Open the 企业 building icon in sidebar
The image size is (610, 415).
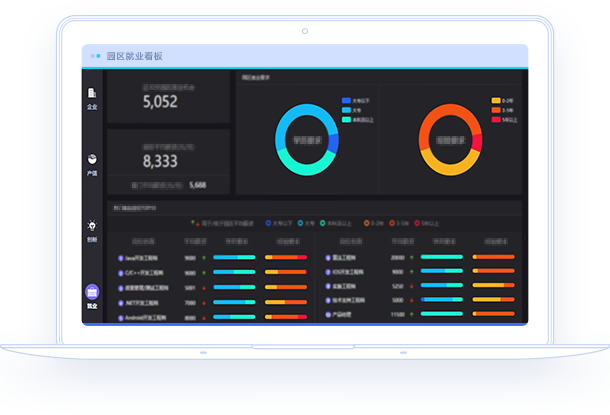pos(92,95)
